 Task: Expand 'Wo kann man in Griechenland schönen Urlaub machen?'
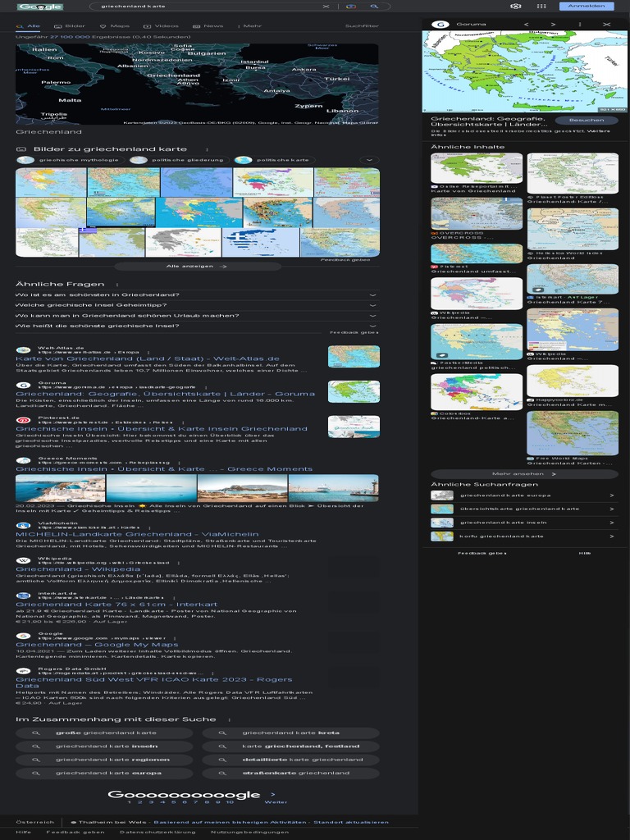(x=197, y=316)
